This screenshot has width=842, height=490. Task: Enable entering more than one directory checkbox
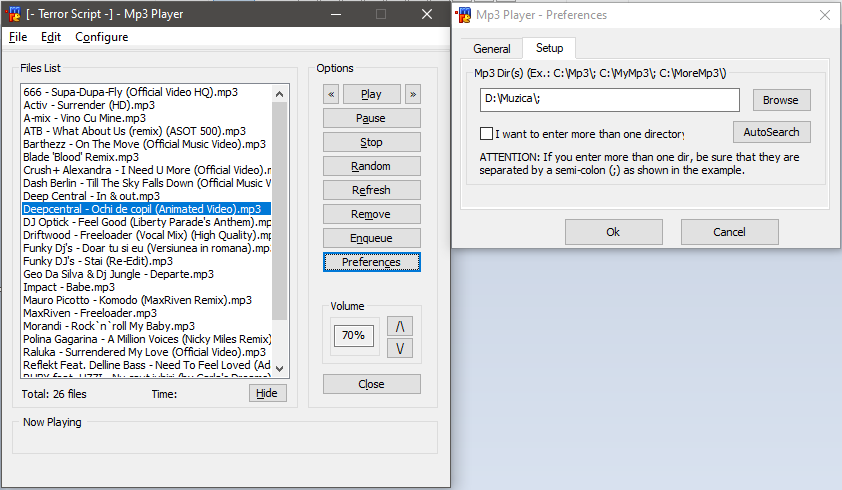(486, 133)
